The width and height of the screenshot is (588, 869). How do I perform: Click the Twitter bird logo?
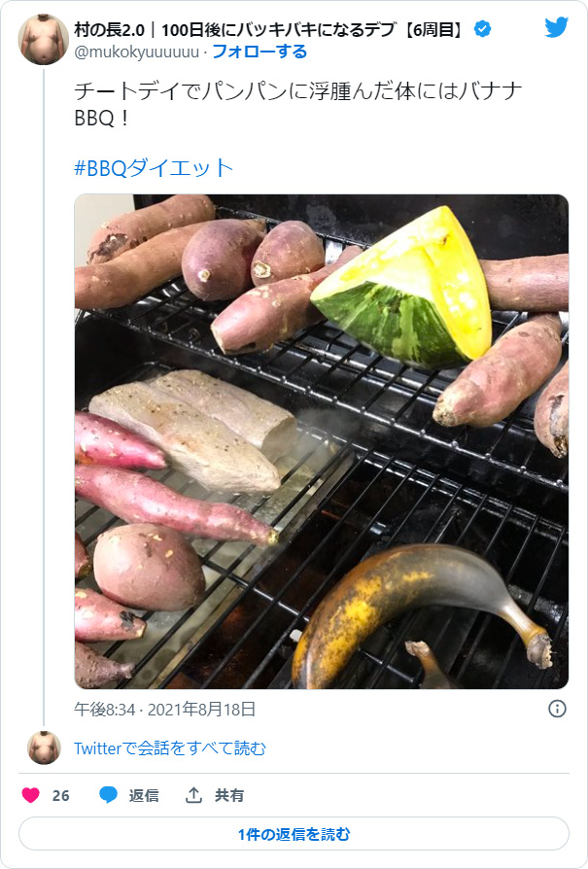(x=556, y=28)
